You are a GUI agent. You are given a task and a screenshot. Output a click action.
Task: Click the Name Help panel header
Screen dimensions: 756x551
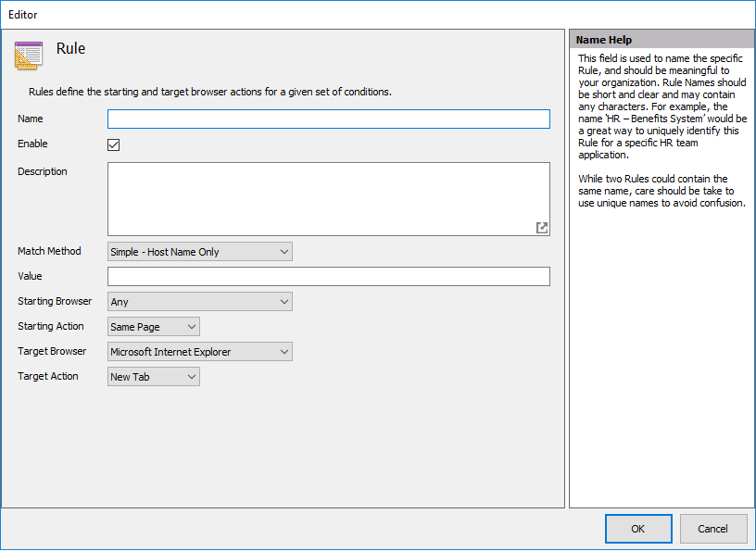point(661,41)
